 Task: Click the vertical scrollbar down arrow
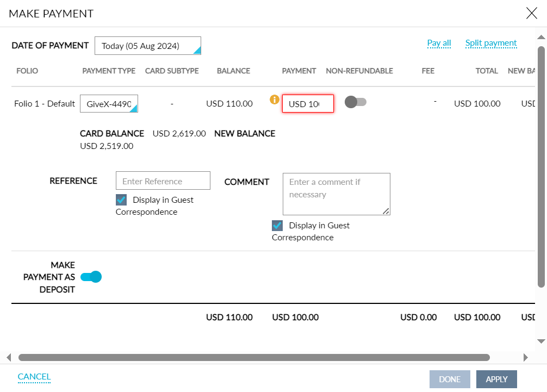pyautogui.click(x=541, y=341)
